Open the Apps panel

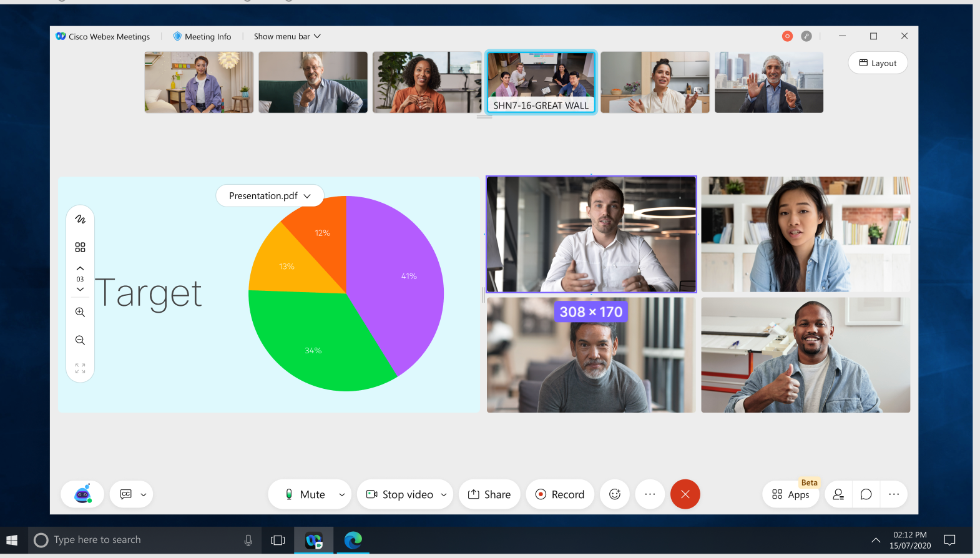pyautogui.click(x=791, y=494)
